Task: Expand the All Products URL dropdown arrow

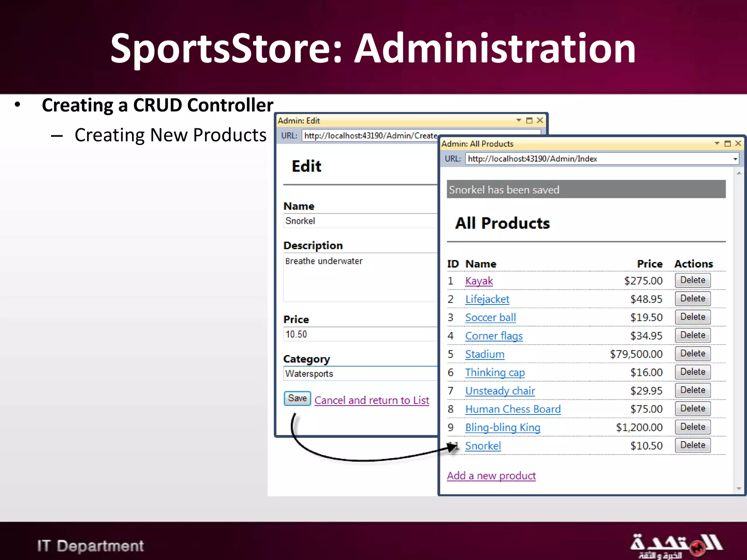Action: [x=735, y=159]
